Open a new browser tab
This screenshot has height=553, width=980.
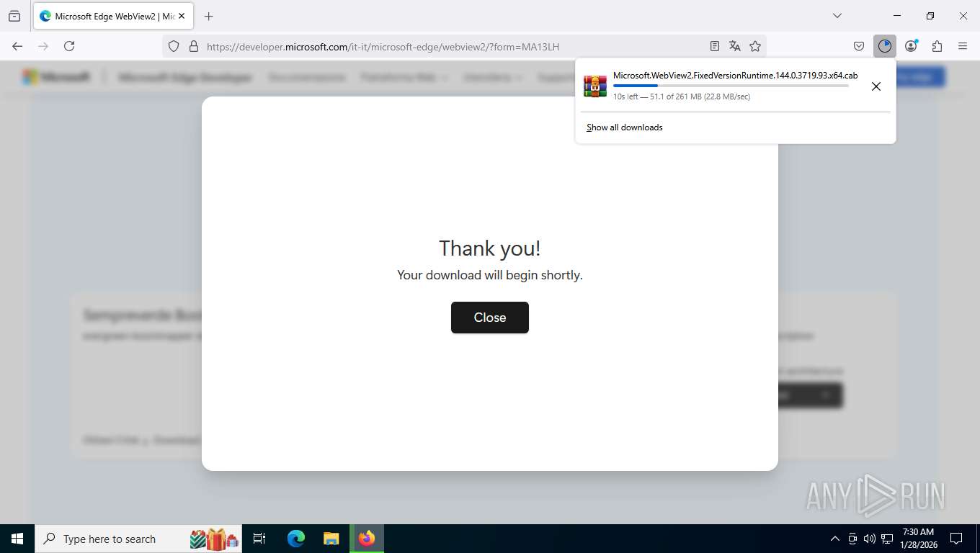[209, 16]
